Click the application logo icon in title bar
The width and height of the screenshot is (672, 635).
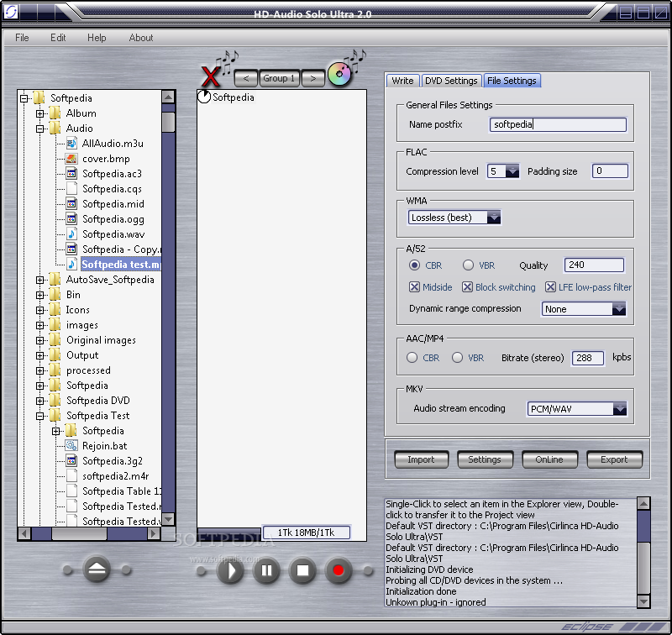pyautogui.click(x=10, y=12)
